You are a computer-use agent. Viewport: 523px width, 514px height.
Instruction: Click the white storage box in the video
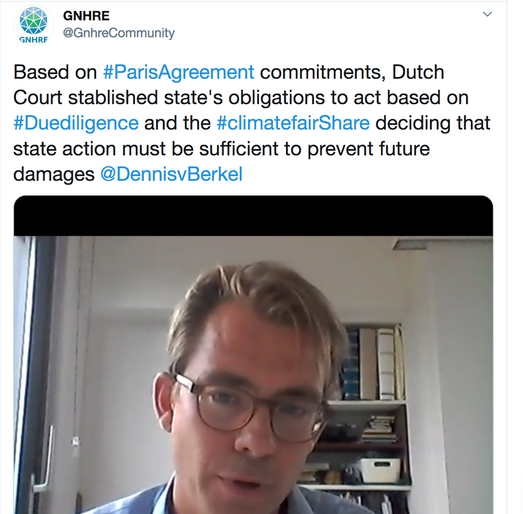380,470
